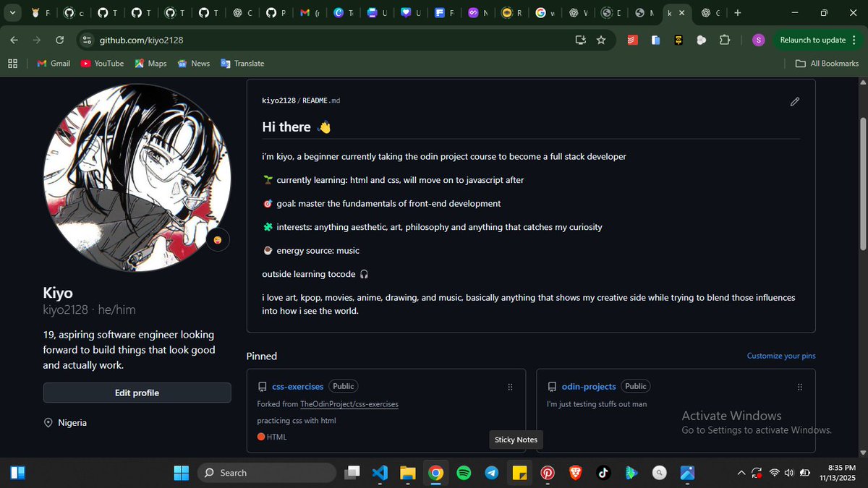
Task: Open the clock and date in taskbar
Action: click(838, 473)
